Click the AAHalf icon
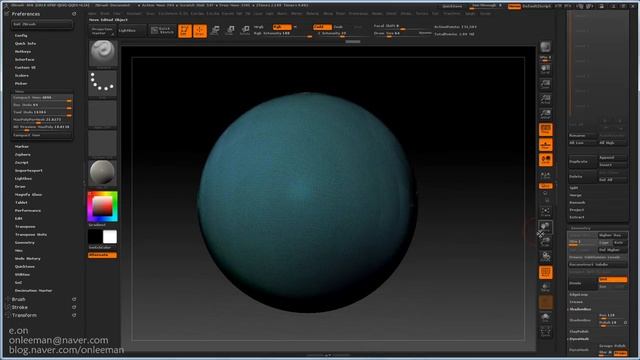Screen dimensions: 640x360 [545, 114]
